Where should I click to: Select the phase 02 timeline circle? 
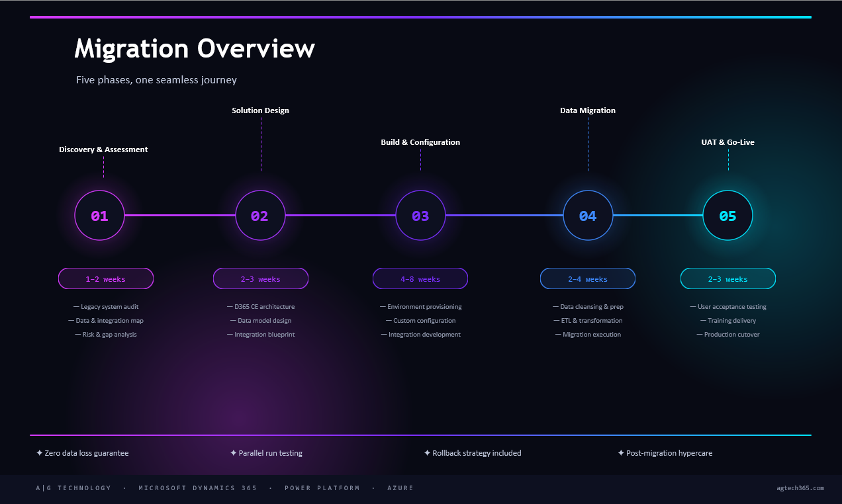click(x=260, y=216)
